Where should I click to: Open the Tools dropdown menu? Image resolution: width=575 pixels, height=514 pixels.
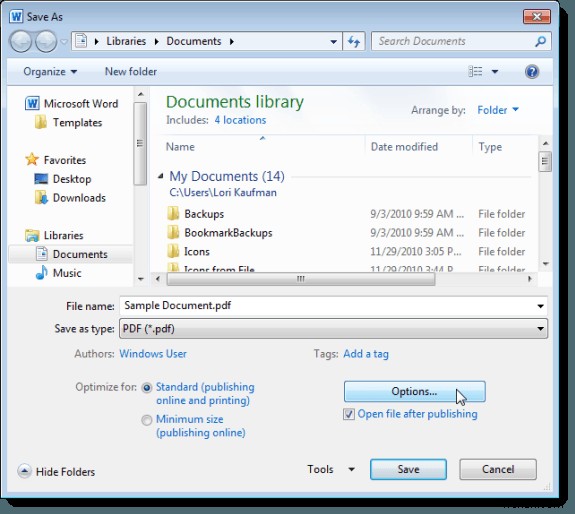(x=331, y=469)
